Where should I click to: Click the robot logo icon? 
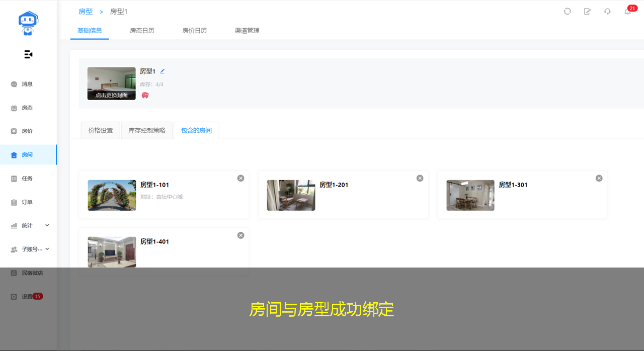(x=28, y=23)
